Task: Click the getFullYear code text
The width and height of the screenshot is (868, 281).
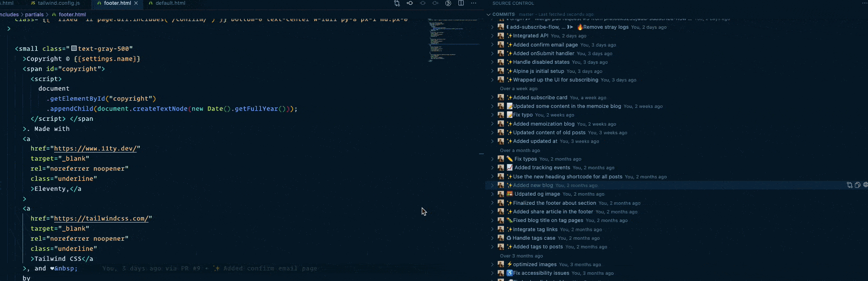Action: (256, 109)
